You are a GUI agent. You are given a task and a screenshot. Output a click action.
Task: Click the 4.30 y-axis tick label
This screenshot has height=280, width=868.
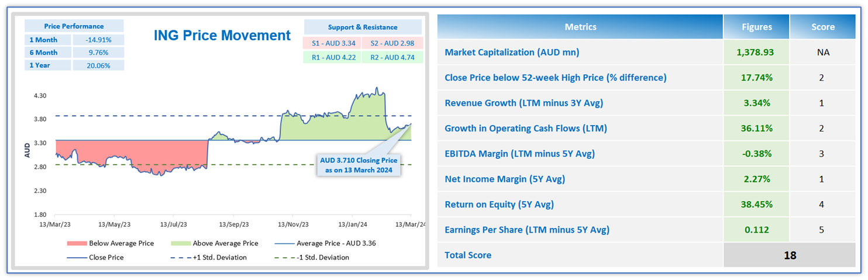[40, 95]
